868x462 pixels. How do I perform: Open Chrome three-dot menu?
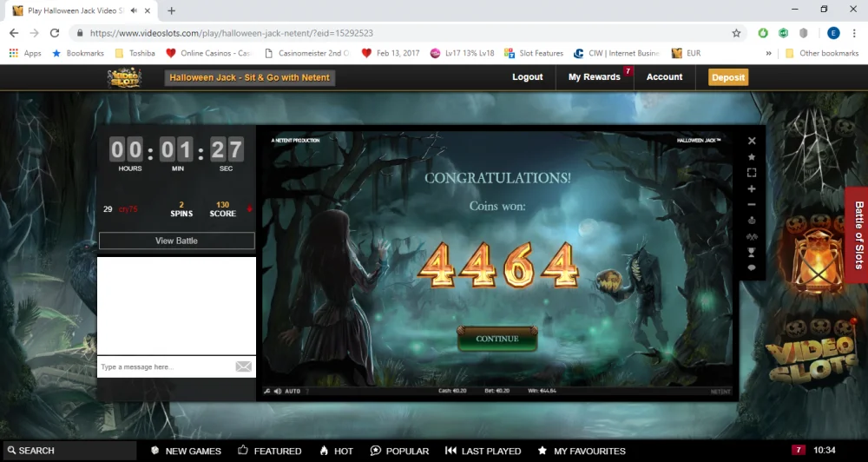854,33
